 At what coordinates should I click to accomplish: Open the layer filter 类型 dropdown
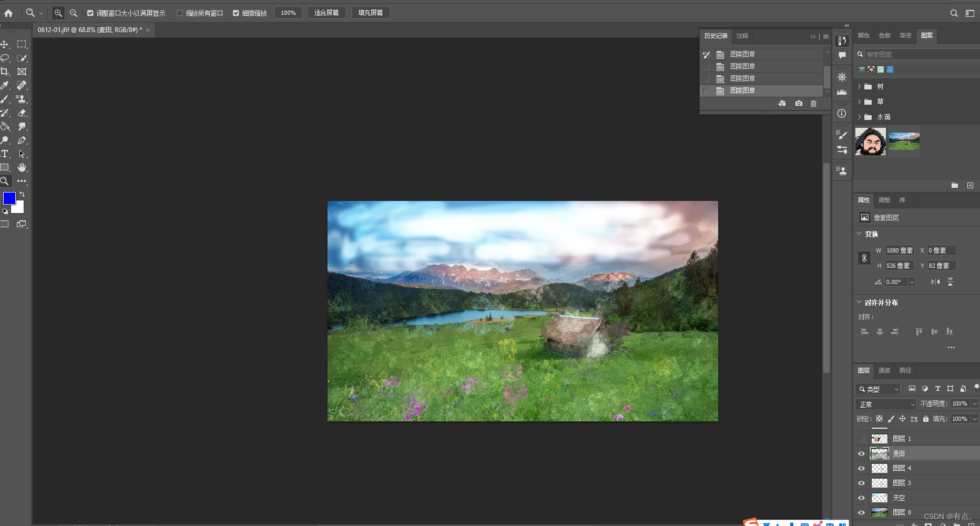(878, 389)
